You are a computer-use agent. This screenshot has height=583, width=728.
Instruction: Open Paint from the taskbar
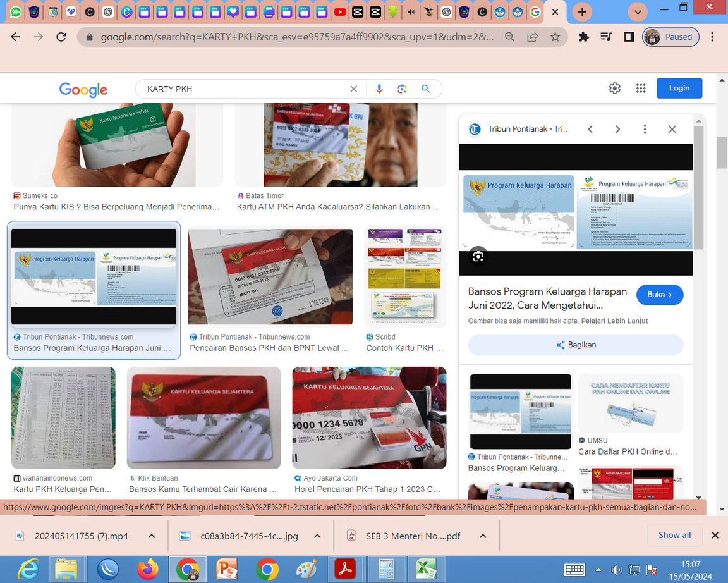click(307, 570)
